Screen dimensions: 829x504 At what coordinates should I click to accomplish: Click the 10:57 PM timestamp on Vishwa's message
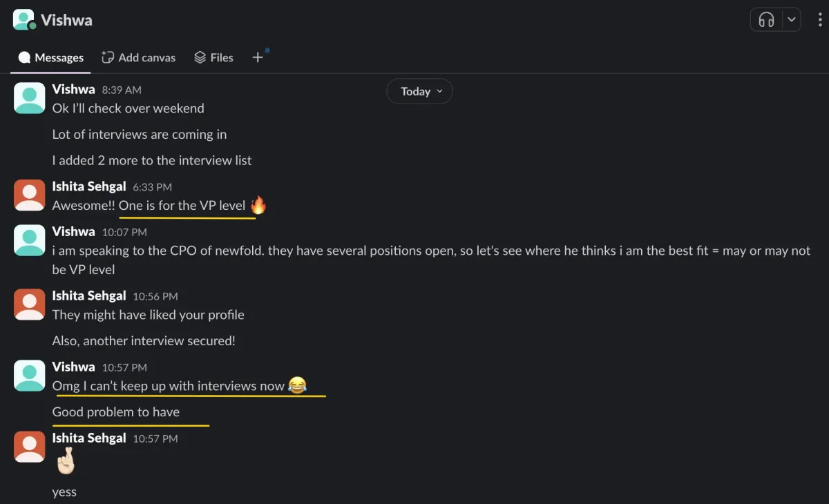pyautogui.click(x=124, y=367)
